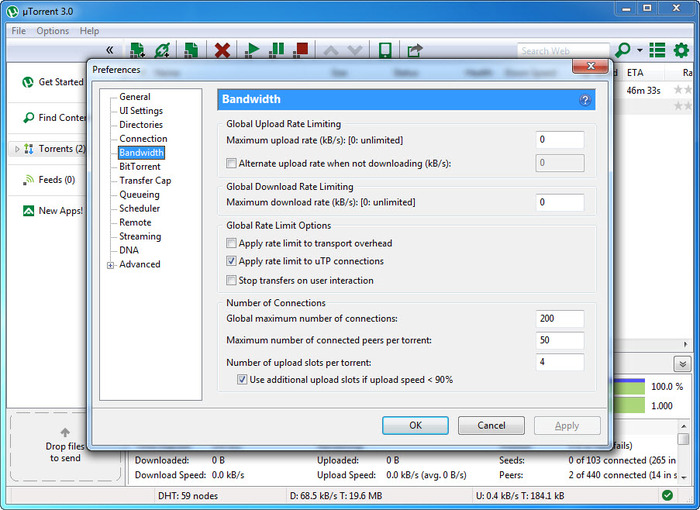Click the Create New Torrent icon

191,50
